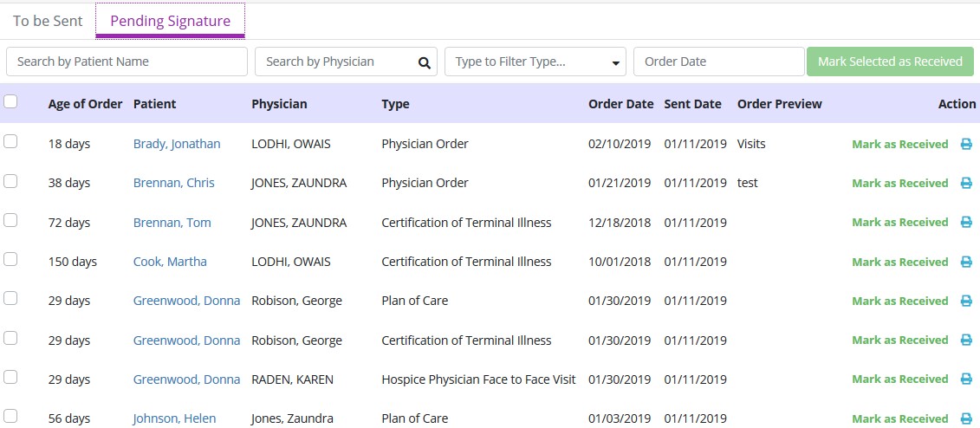The height and width of the screenshot is (428, 980).
Task: Click print icon in Brennan, Tom row
Action: tap(966, 223)
